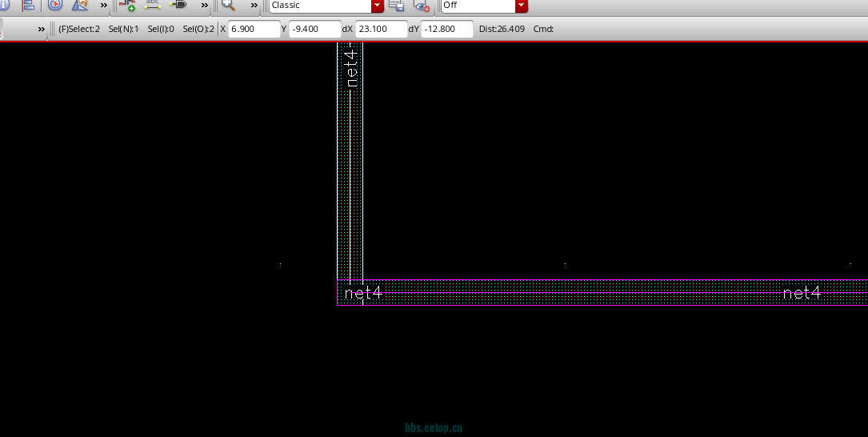Click the create pin icon
This screenshot has height=437, width=868.
click(x=178, y=5)
